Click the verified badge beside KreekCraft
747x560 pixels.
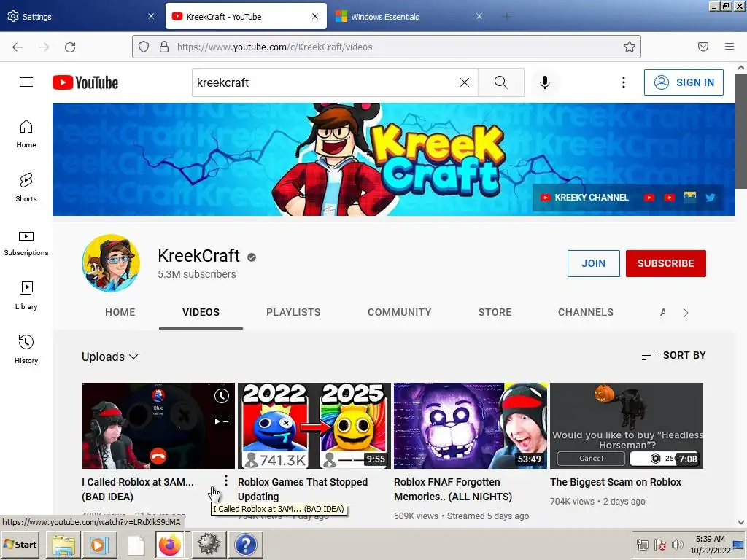(x=252, y=257)
